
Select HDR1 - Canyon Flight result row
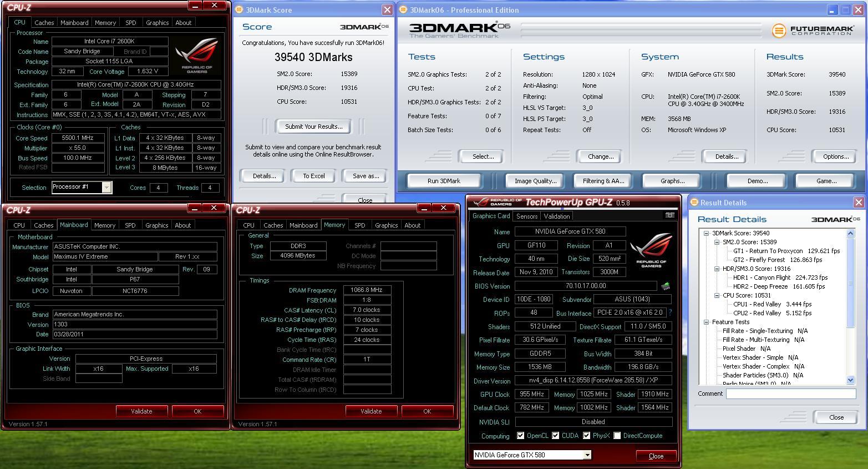780,278
